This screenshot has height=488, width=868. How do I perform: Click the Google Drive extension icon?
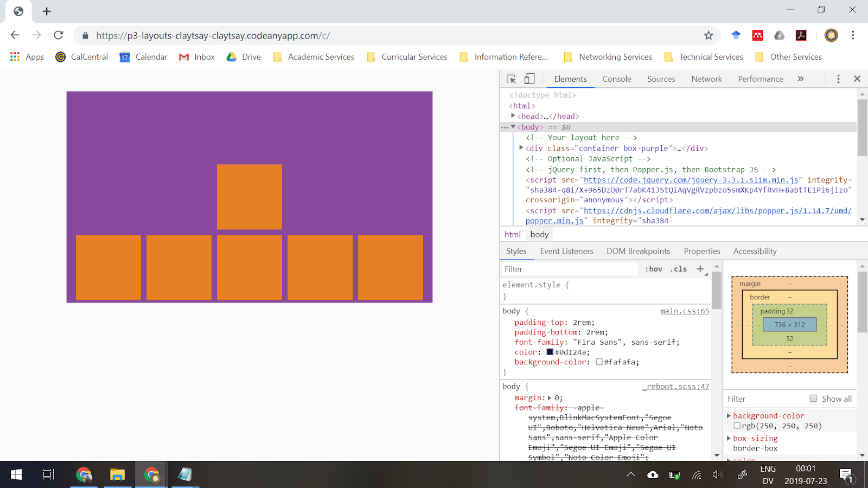[780, 35]
